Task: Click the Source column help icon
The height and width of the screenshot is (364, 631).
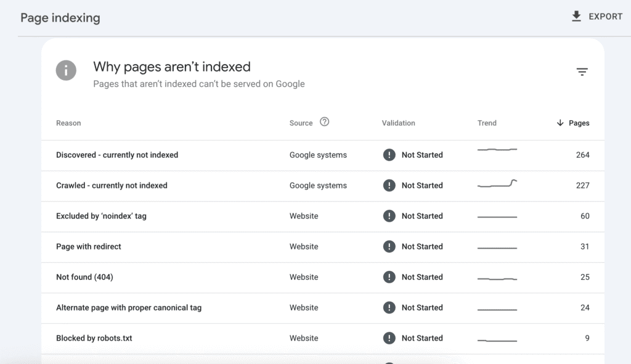Action: 325,122
